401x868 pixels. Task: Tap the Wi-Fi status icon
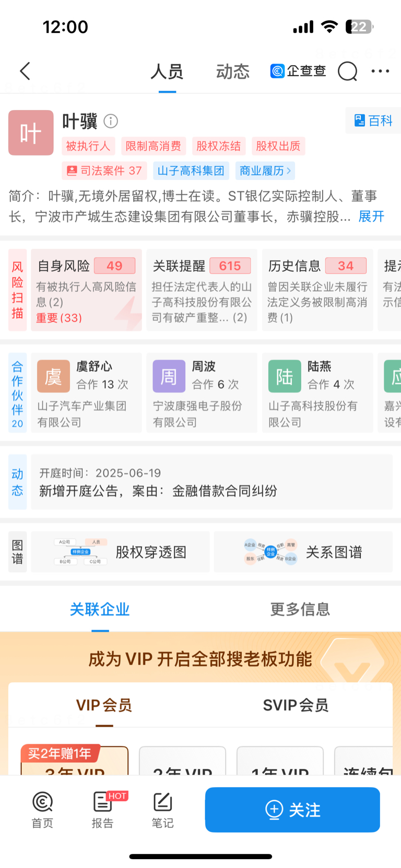pyautogui.click(x=329, y=27)
